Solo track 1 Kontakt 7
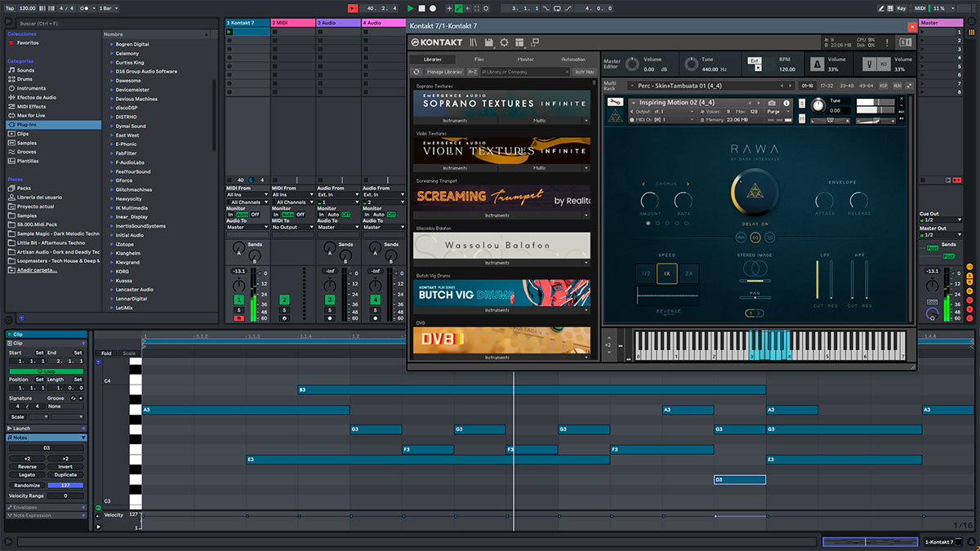 click(x=238, y=310)
